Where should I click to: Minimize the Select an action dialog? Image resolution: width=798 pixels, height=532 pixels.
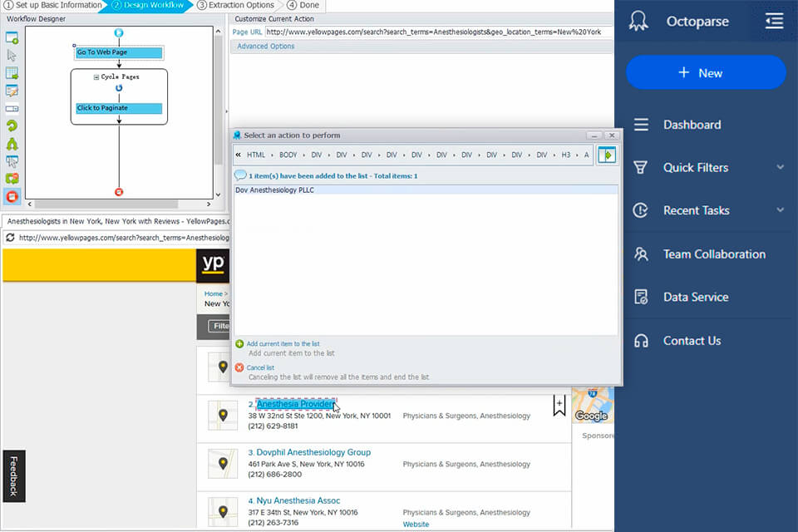click(594, 135)
